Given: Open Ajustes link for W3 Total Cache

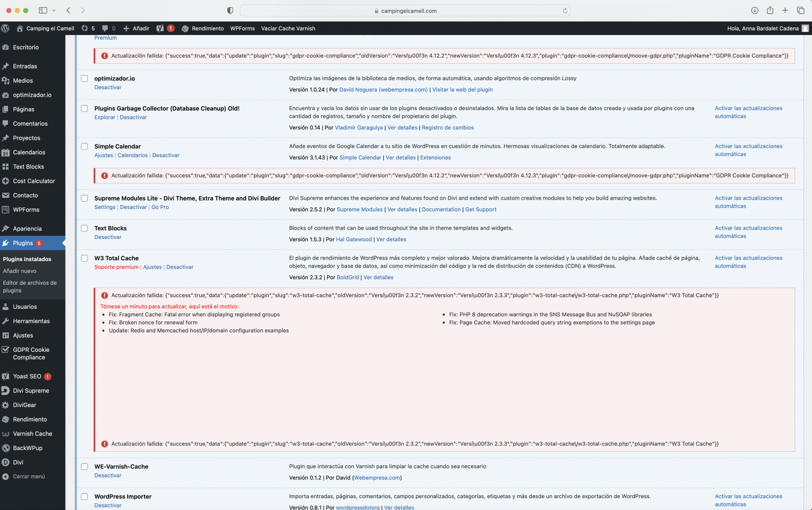Looking at the screenshot, I should [153, 267].
